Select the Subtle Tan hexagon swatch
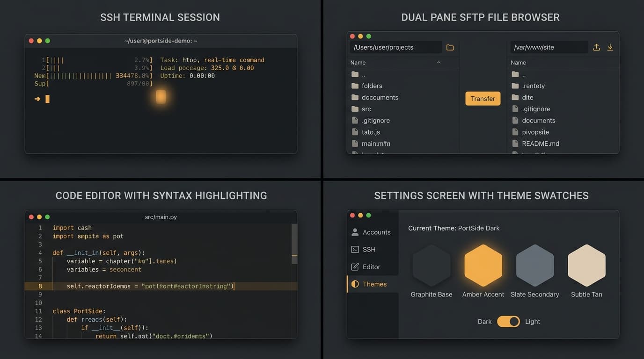Screen dimensions: 644x359 coord(586,266)
